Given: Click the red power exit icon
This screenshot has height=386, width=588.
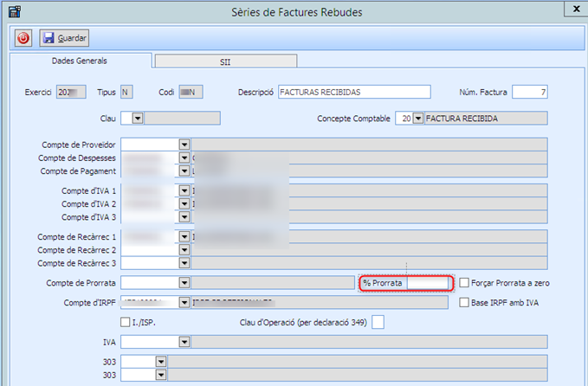Looking at the screenshot, I should click(x=23, y=38).
